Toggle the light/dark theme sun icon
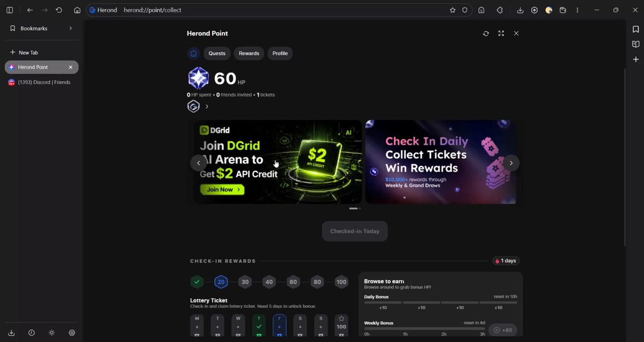This screenshot has width=644, height=342. (52, 332)
